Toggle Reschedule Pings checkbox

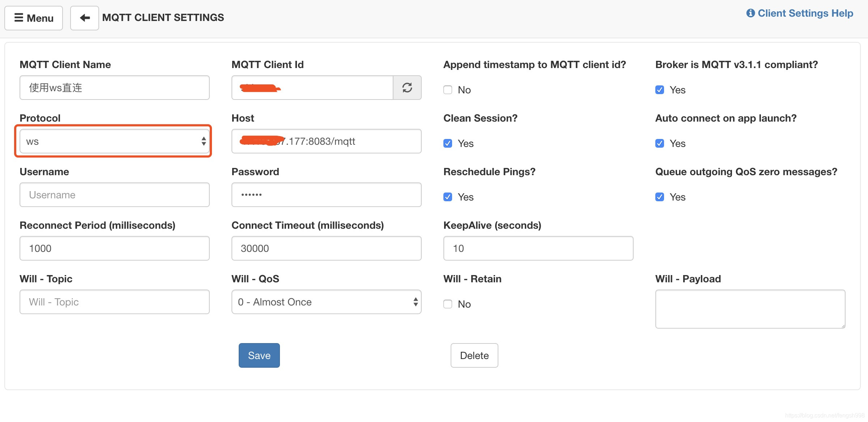(448, 197)
